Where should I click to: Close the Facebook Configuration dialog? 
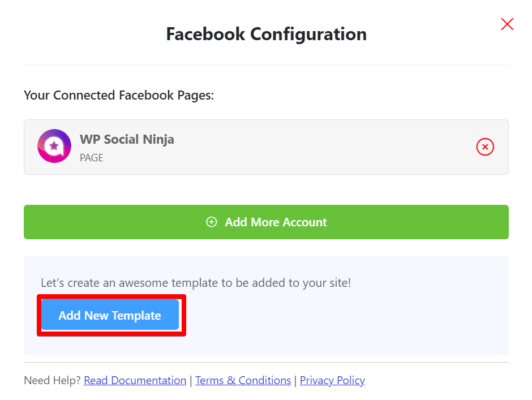pyautogui.click(x=507, y=24)
